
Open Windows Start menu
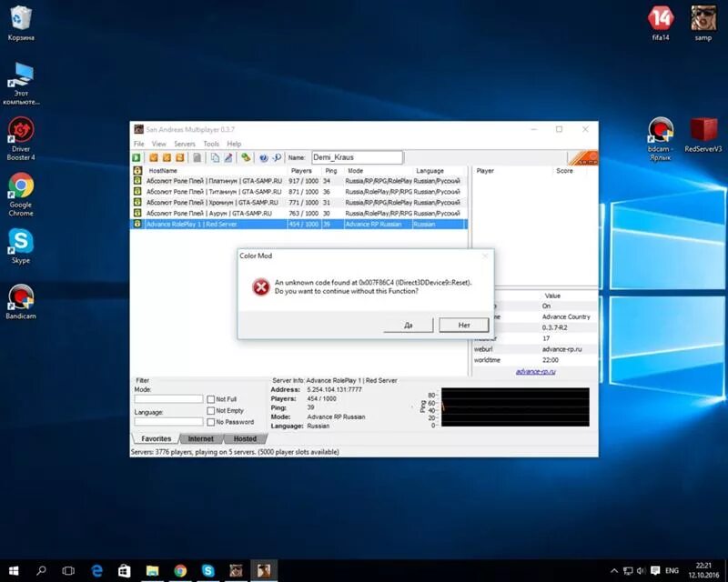point(14,570)
